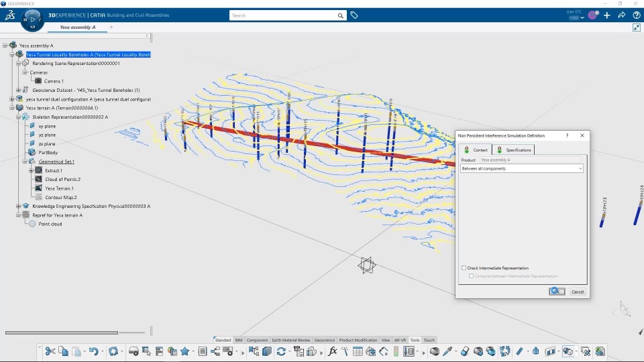Click Cancel in the Interference dialog
644x362 pixels.
[578, 292]
